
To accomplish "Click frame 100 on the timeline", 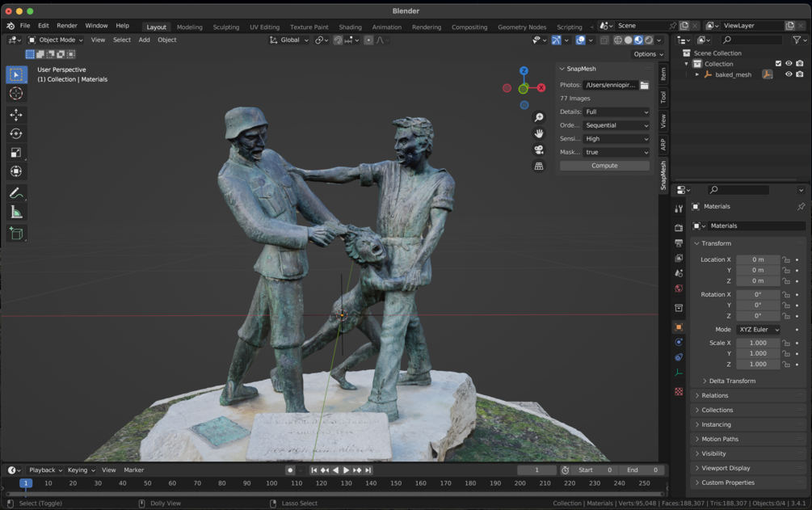I will click(271, 483).
